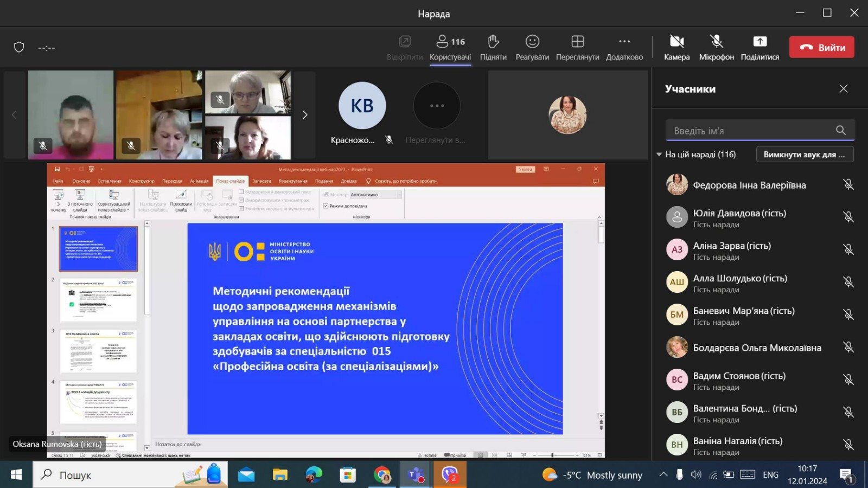Unmute with the Мікрофон toggle
The image size is (868, 488).
click(716, 42)
